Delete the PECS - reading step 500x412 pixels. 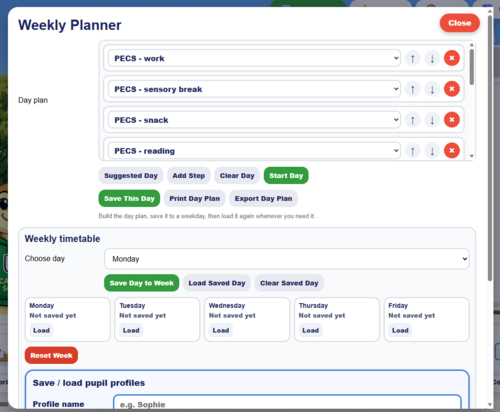452,151
